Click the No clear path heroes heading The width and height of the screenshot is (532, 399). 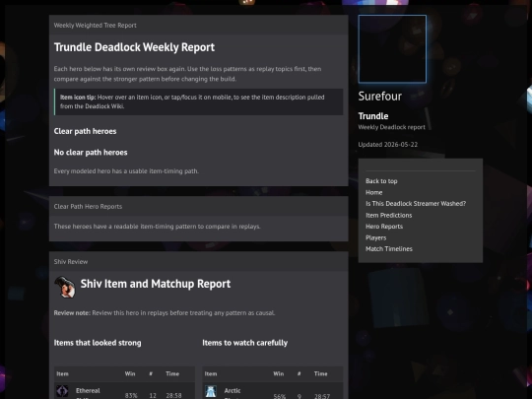[x=91, y=153]
